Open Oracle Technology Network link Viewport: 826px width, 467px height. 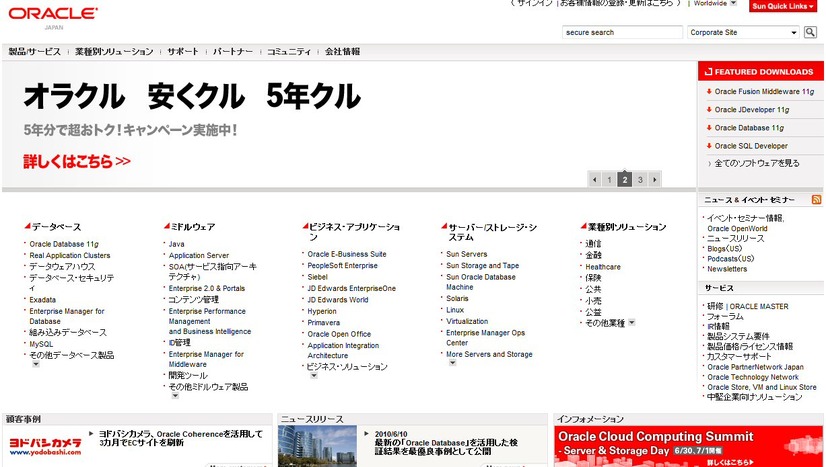[x=753, y=377]
